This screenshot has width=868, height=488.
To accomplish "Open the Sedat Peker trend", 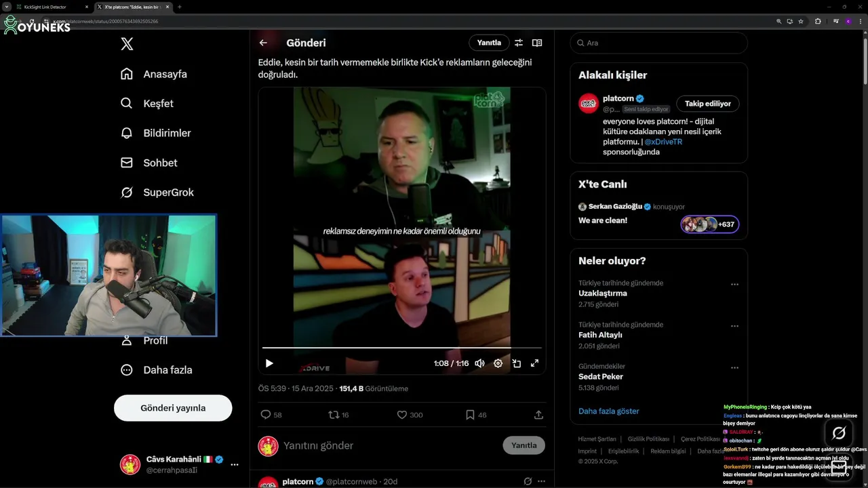I will (601, 377).
